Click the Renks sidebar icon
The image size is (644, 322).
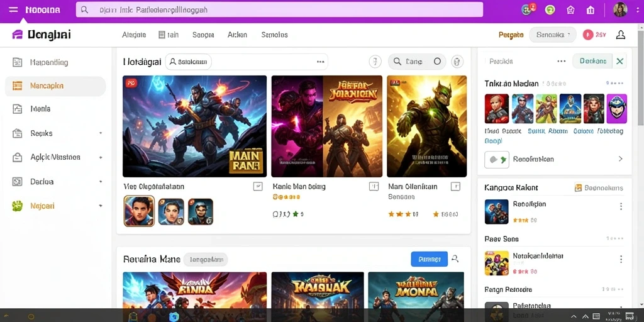[17, 133]
